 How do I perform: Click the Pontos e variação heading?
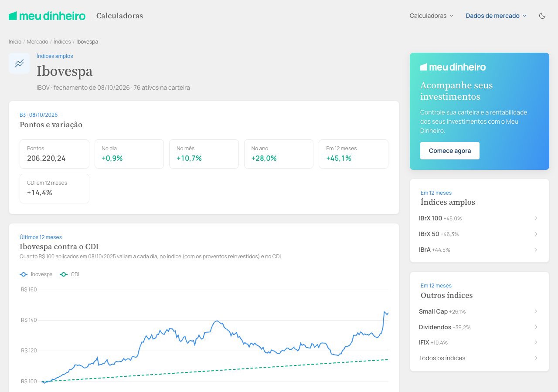click(x=51, y=125)
